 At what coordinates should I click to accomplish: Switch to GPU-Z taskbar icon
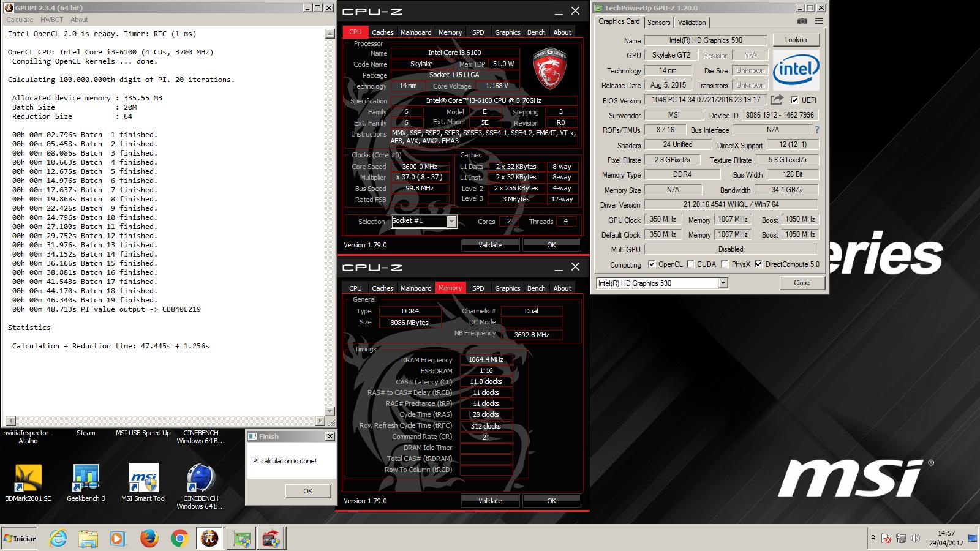coord(241,539)
